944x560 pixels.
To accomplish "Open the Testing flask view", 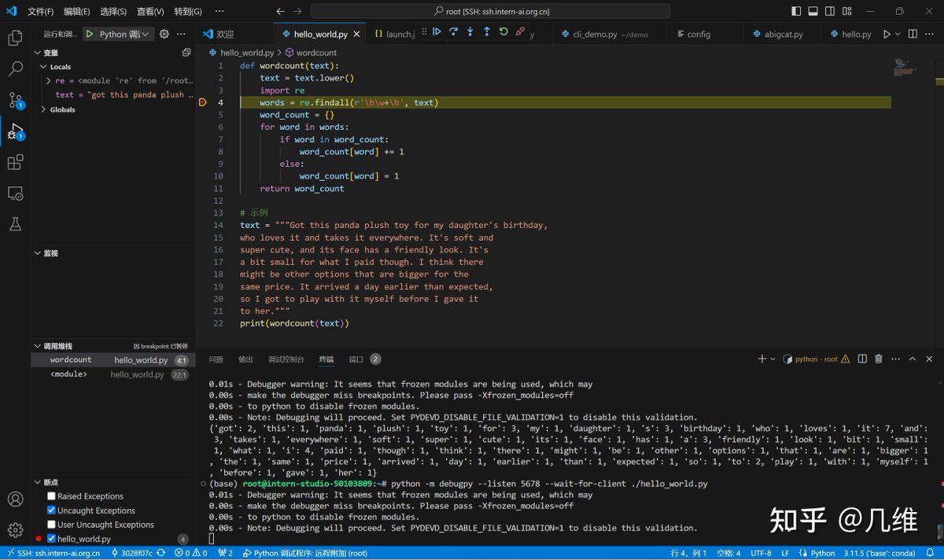I will 15,224.
